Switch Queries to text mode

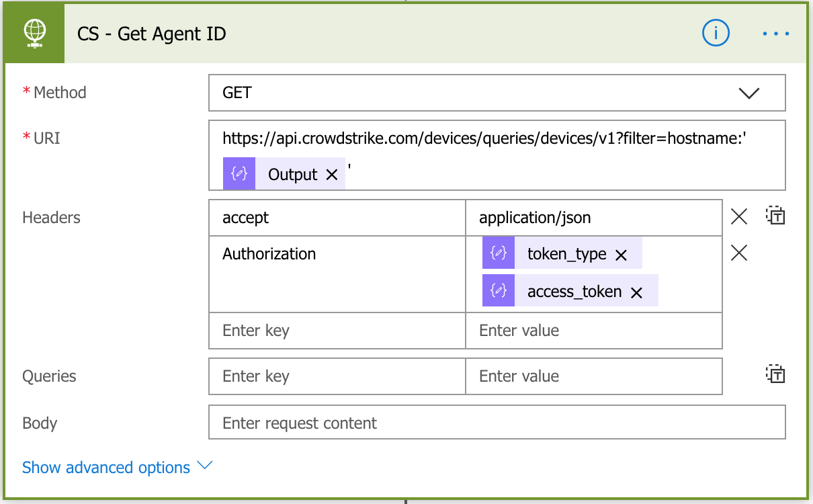pos(775,374)
